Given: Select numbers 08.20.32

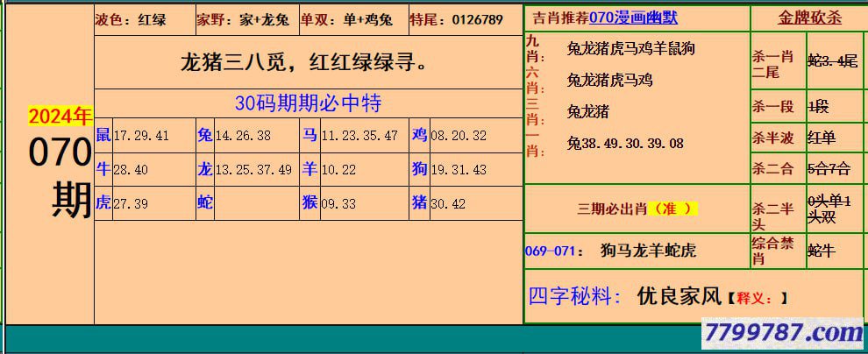Looking at the screenshot, I should 459,136.
